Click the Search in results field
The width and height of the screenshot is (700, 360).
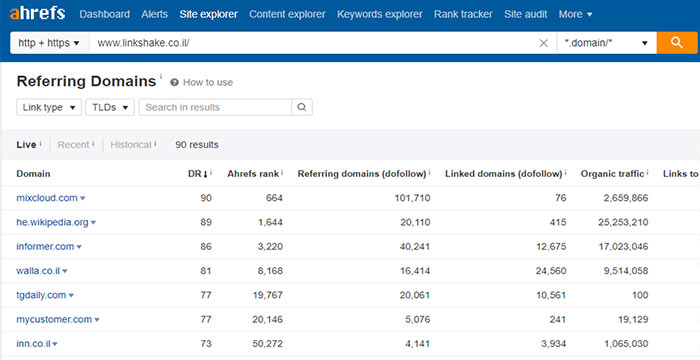(215, 107)
